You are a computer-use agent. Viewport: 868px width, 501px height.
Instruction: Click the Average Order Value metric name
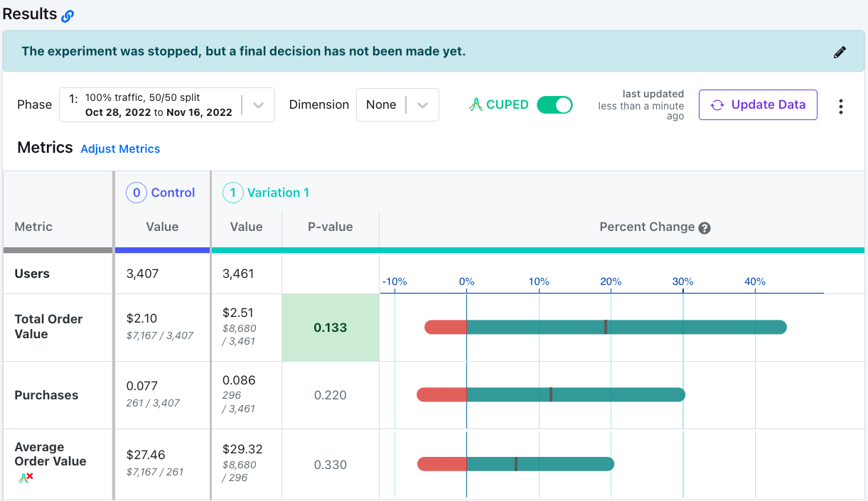click(x=50, y=454)
